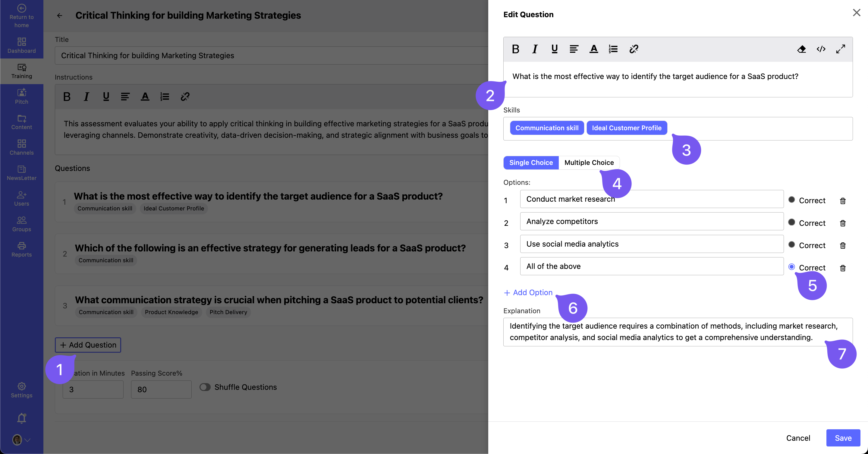The image size is (868, 454).
Task: Clear formatting with the eraser icon
Action: coord(802,49)
